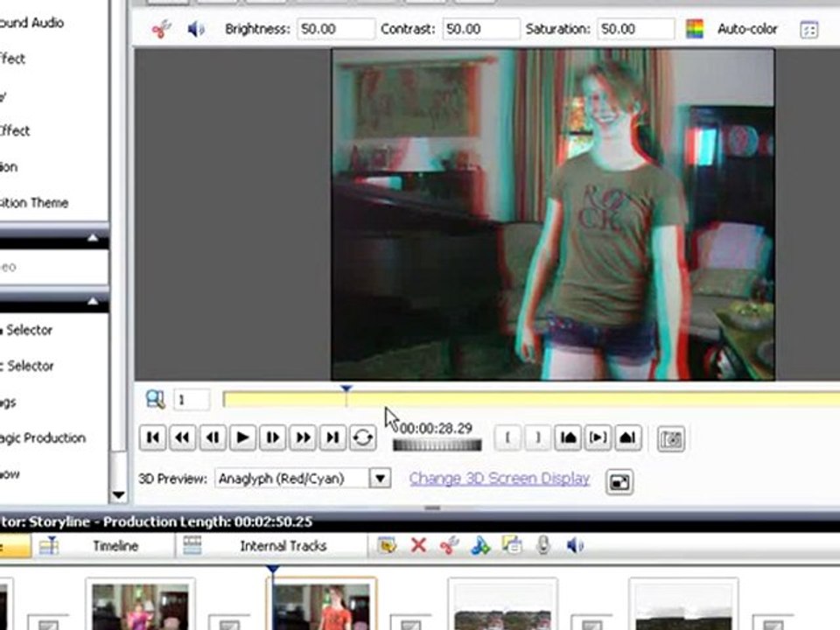Click the blue playhead marker on seek bar
Viewport: 840px width, 630px height.
pos(346,388)
